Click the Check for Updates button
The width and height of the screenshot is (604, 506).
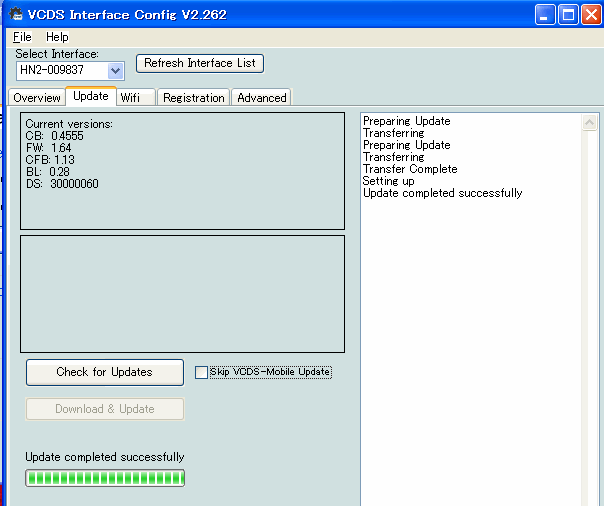tap(105, 372)
